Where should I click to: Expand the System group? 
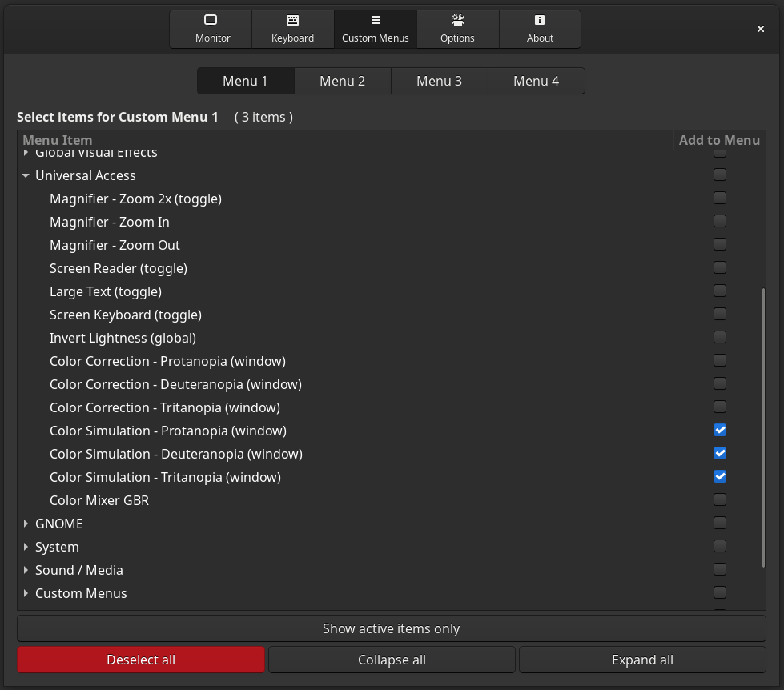point(26,547)
